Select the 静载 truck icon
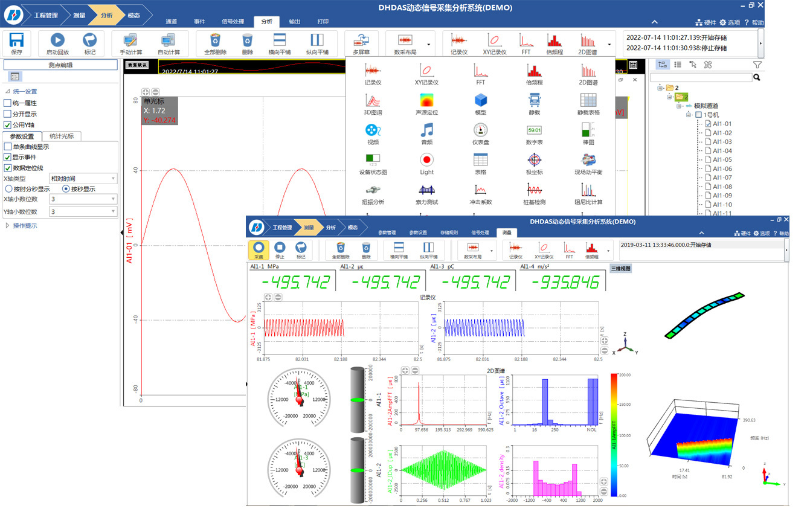Screen dimensions: 810x532 [534, 100]
